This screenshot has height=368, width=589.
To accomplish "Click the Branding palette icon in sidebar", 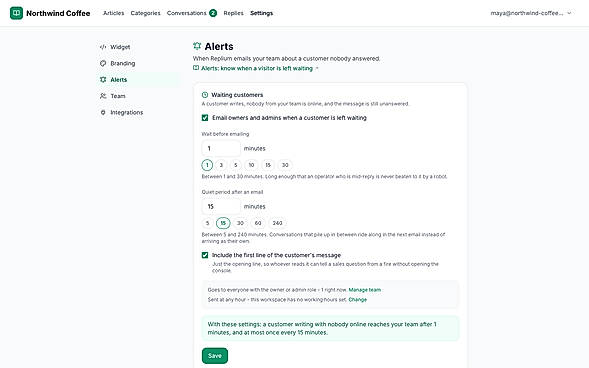I will pos(103,63).
